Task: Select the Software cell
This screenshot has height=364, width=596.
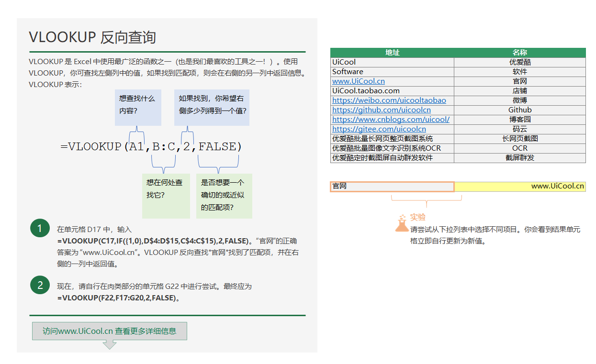Action: click(392, 72)
